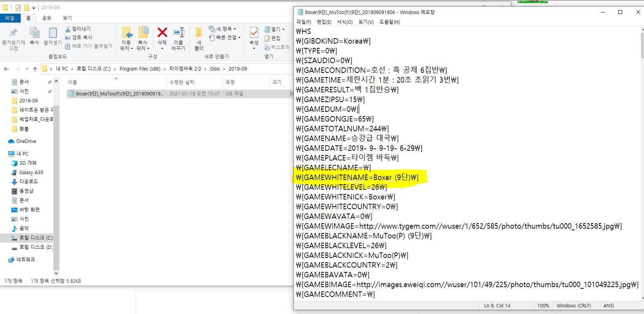Click the 이동 위치 (Move to) icon
The image size is (644, 314).
click(x=126, y=33)
